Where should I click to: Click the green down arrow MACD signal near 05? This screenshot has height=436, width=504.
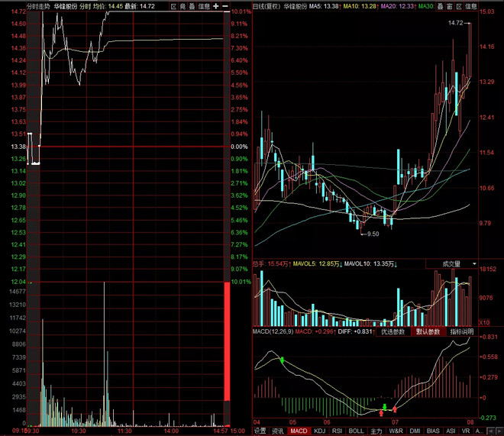point(282,360)
